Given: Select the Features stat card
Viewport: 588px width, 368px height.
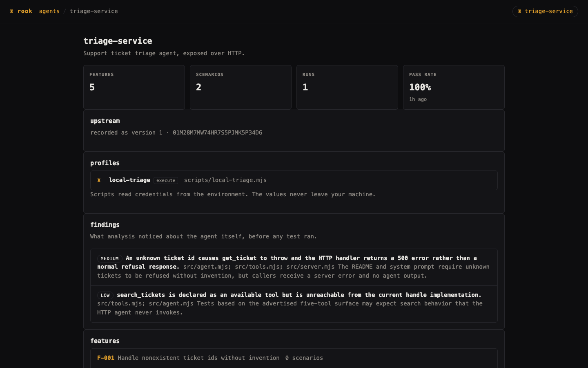Looking at the screenshot, I should click(x=134, y=87).
